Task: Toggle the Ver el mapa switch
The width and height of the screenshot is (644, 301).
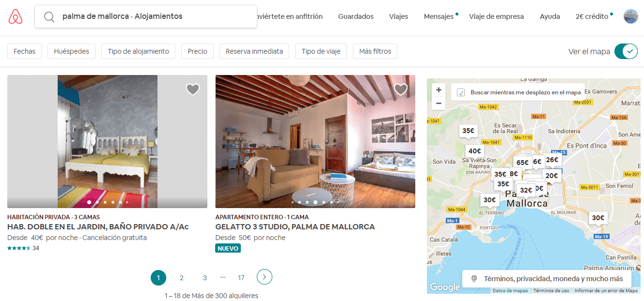Action: click(626, 51)
